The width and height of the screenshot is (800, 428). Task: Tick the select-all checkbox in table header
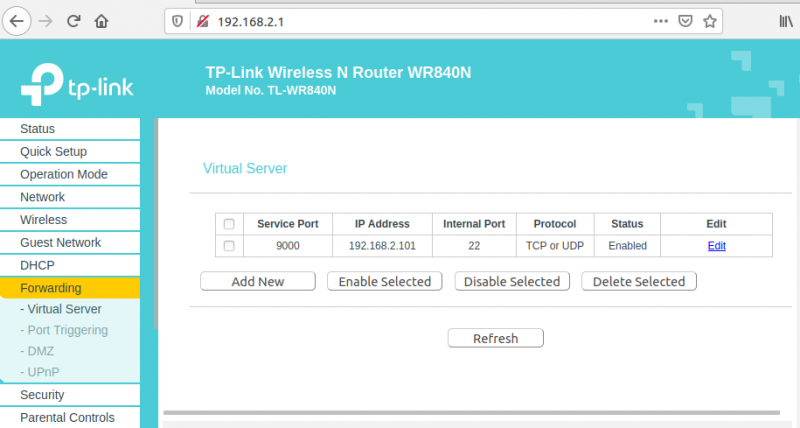pos(229,224)
